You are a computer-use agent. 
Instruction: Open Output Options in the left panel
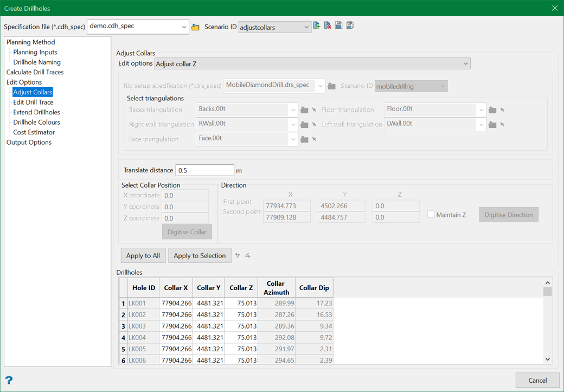click(x=29, y=142)
